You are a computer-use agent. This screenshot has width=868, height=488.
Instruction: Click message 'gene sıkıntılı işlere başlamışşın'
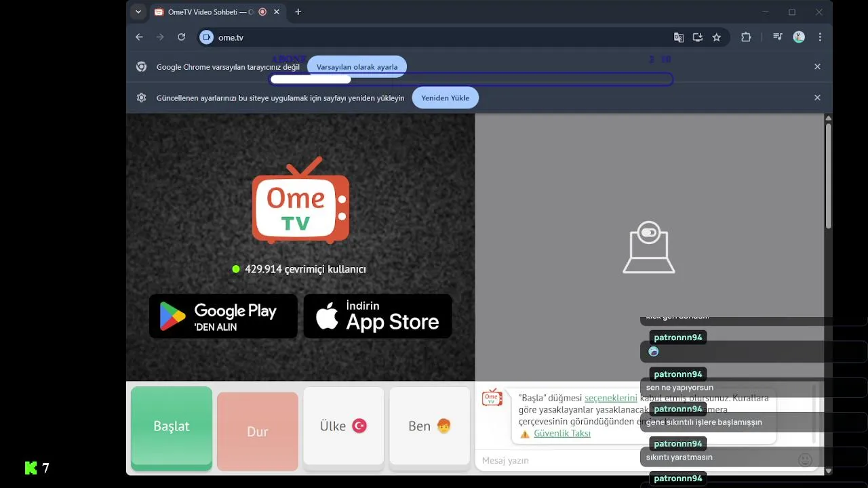[x=704, y=422]
